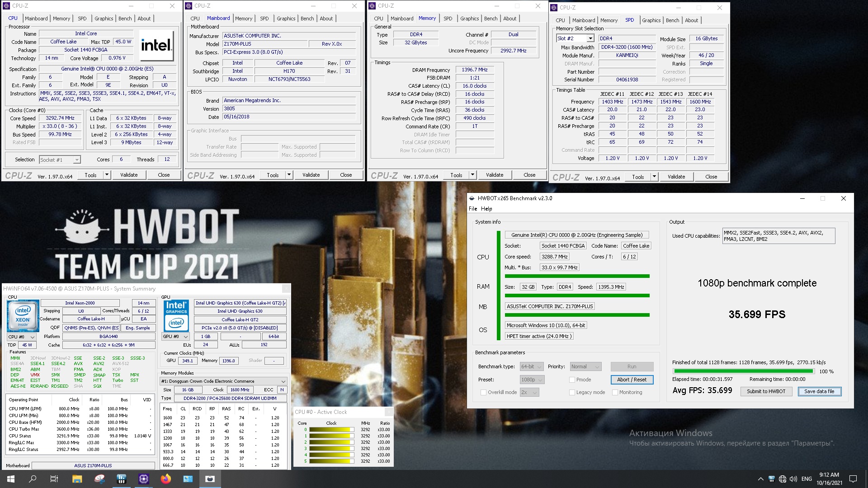Click the green benchmark progress bar
The width and height of the screenshot is (868, 488).
coord(743,371)
